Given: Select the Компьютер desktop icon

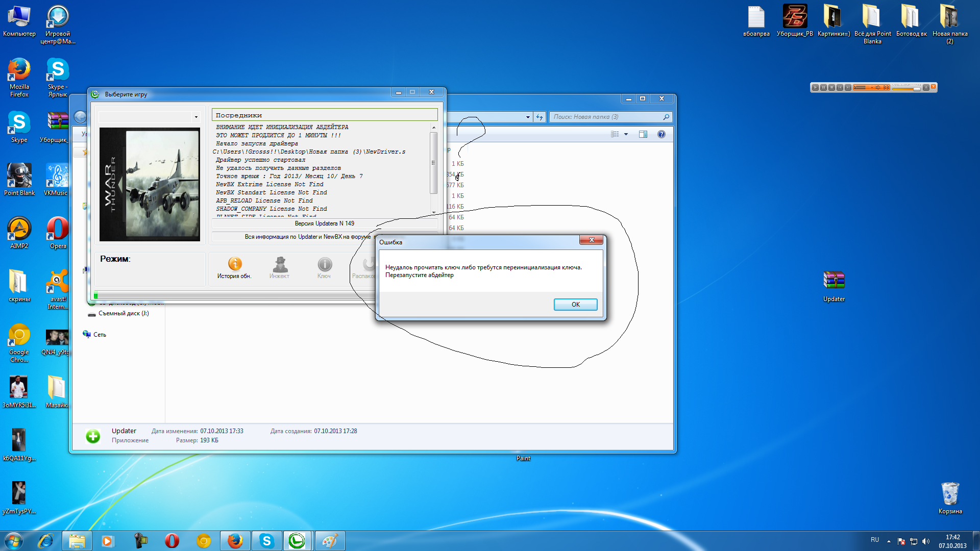Looking at the screenshot, I should [x=19, y=21].
